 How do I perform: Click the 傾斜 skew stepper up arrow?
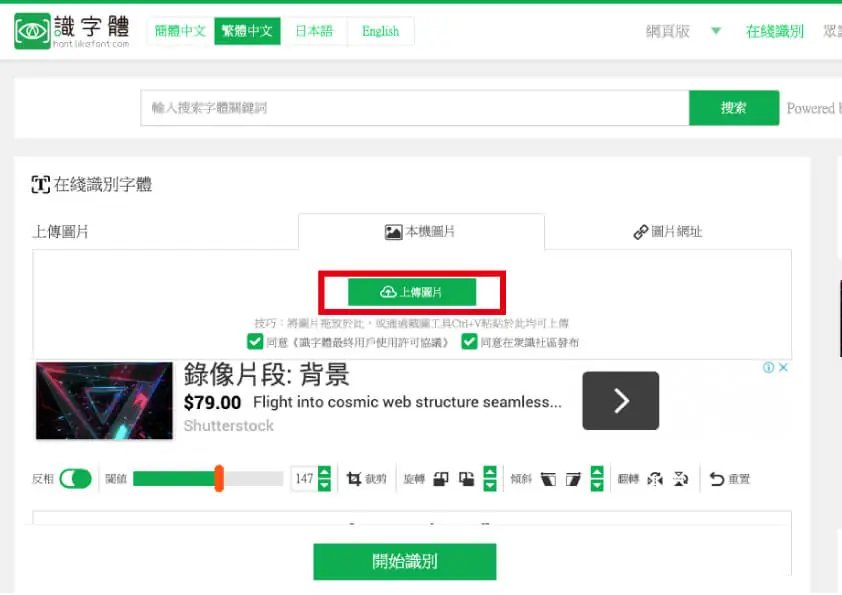click(597, 472)
